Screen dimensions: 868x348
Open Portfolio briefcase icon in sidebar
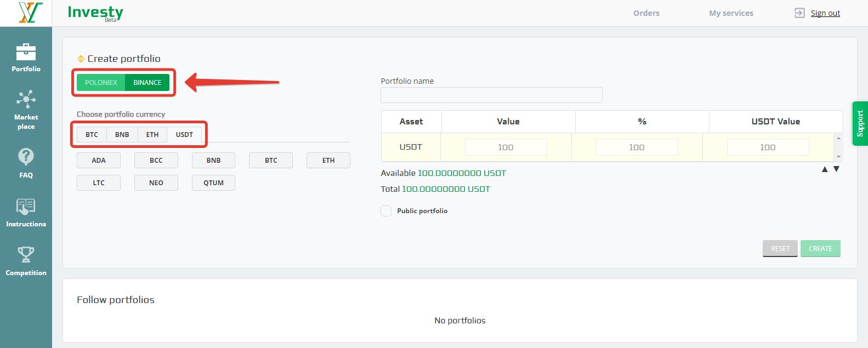[26, 52]
